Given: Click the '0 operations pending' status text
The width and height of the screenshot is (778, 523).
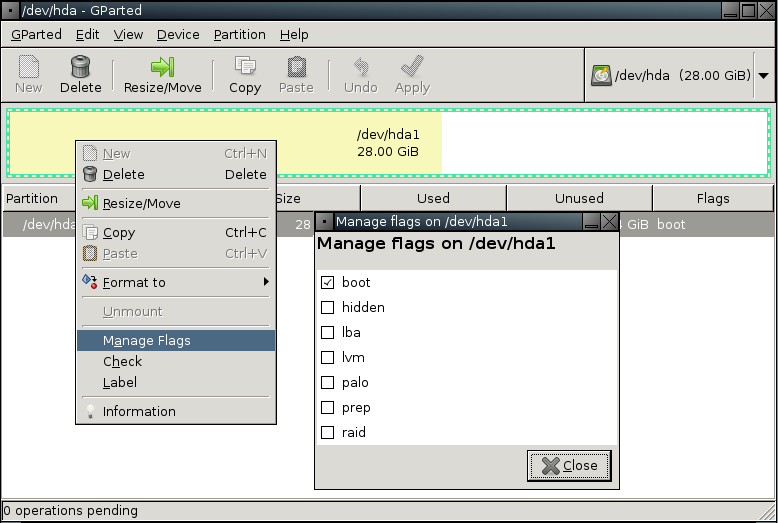Looking at the screenshot, I should click(70, 510).
